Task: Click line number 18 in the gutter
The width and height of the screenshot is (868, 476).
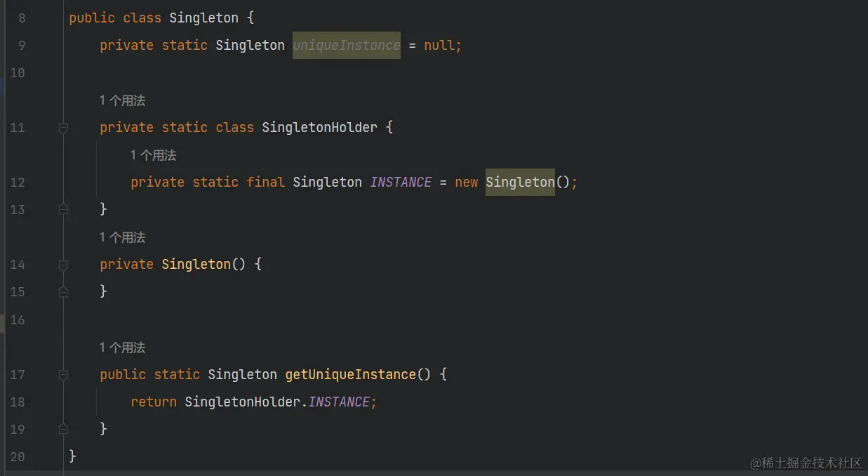Action: click(18, 402)
